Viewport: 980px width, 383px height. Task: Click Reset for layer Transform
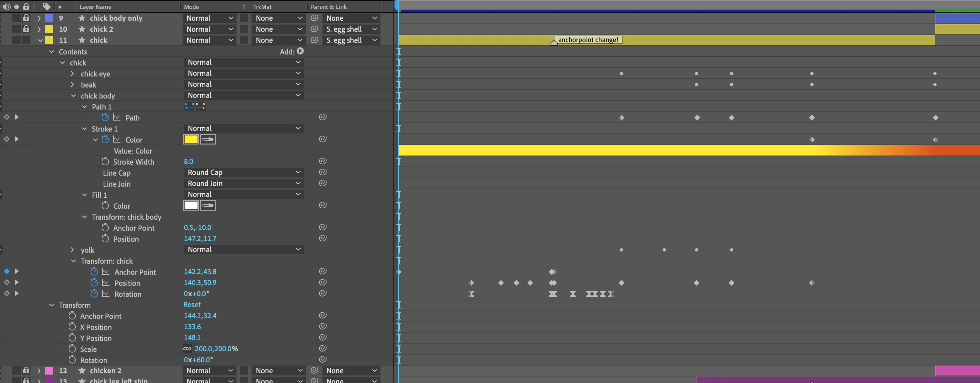(x=192, y=305)
